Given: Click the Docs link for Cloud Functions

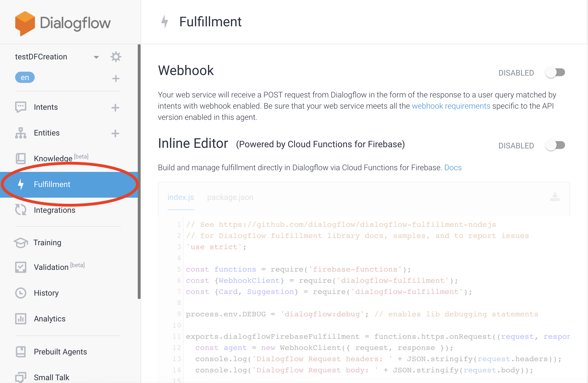Looking at the screenshot, I should 453,167.
